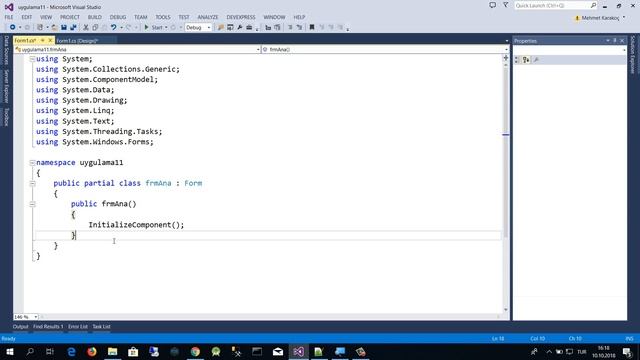The image size is (640, 360).
Task: Open the Properties window options dropdown
Action: [607, 41]
